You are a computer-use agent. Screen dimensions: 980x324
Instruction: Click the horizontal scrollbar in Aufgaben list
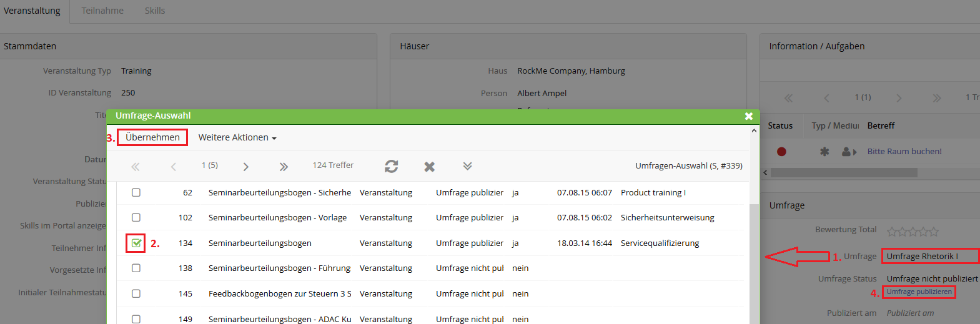point(844,172)
